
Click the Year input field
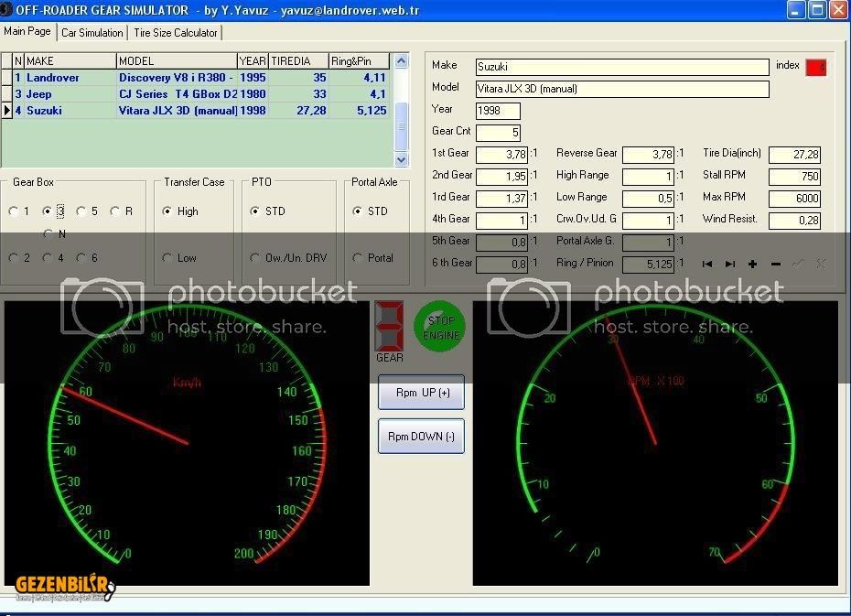point(498,111)
